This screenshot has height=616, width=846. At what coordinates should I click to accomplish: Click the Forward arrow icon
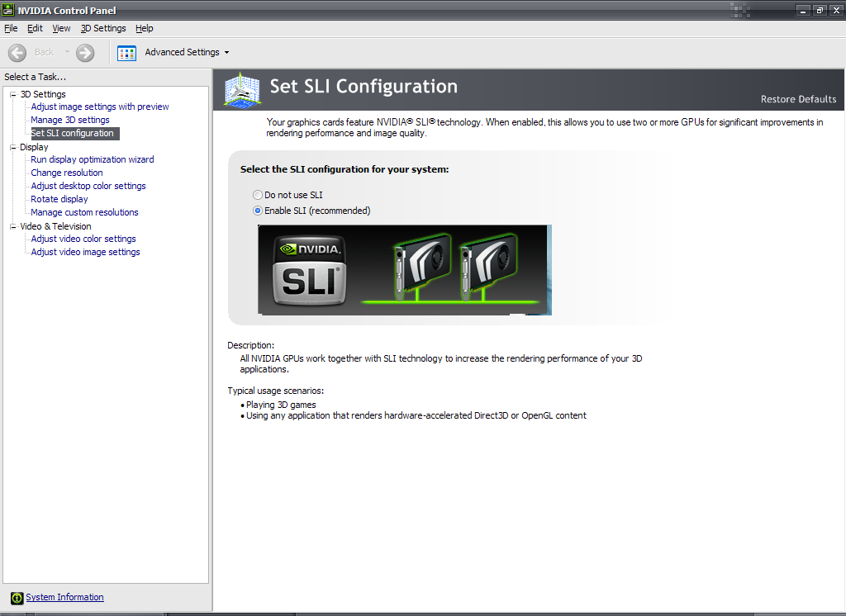point(85,53)
